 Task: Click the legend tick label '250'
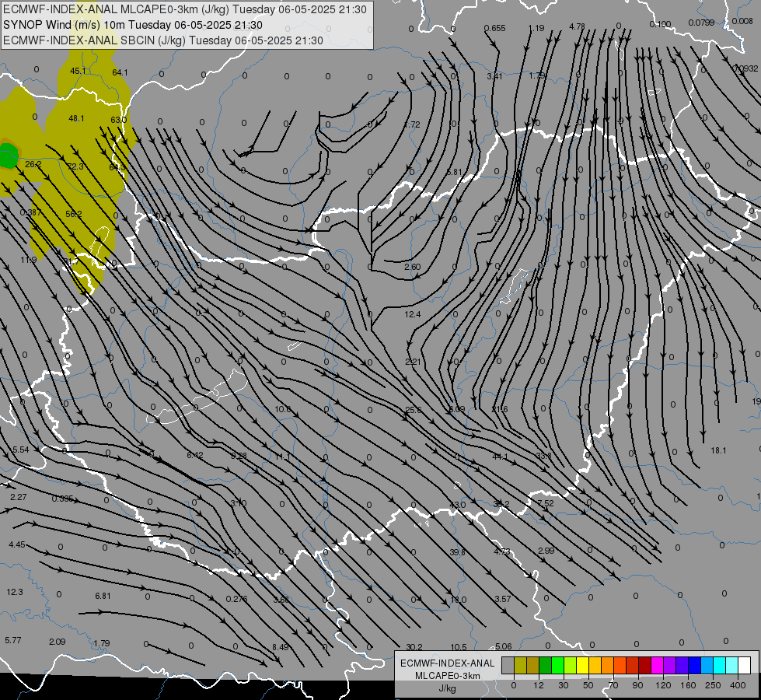(713, 685)
